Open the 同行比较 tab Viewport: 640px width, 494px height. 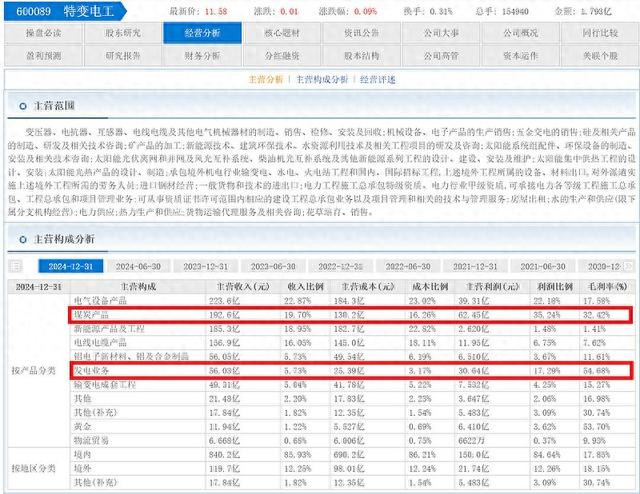600,33
